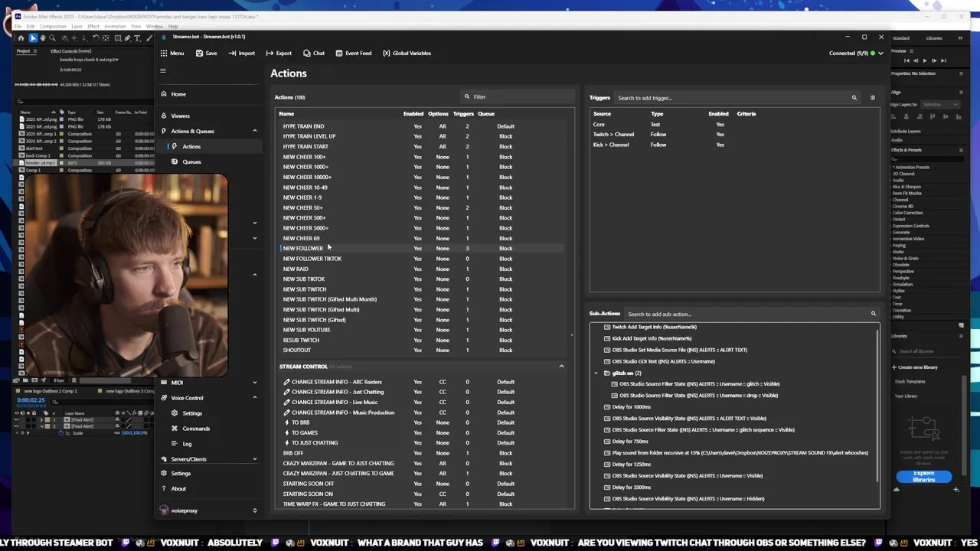980x551 pixels.
Task: Click the Play button in After Effects Preview
Action: point(925,60)
